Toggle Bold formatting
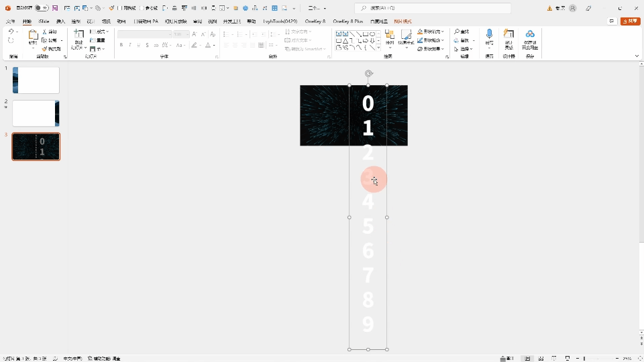This screenshot has height=362, width=644. point(121,45)
